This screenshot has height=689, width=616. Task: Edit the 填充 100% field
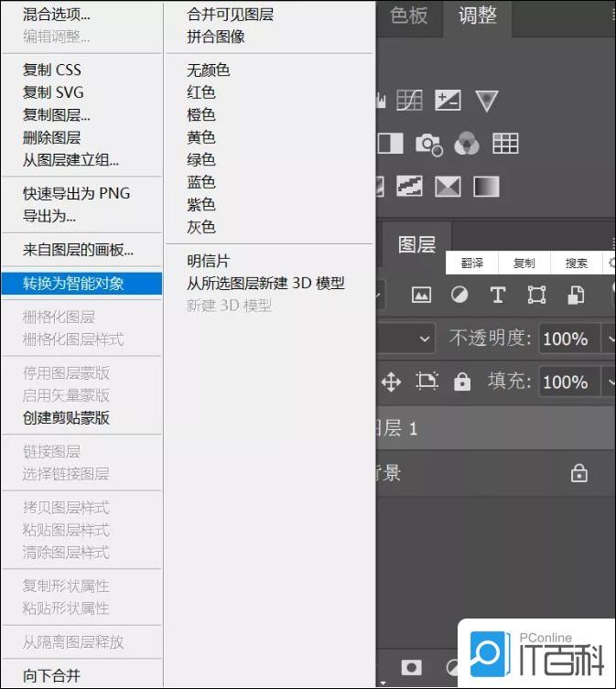[569, 382]
